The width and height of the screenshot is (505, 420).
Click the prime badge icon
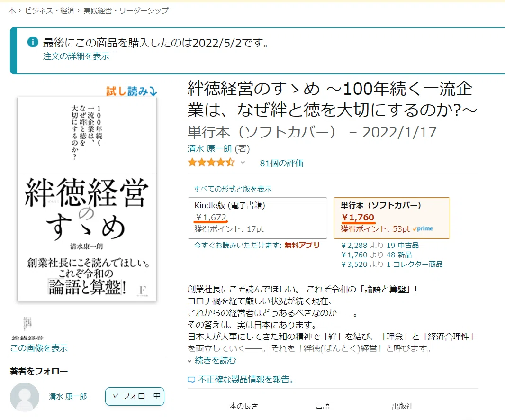(423, 228)
